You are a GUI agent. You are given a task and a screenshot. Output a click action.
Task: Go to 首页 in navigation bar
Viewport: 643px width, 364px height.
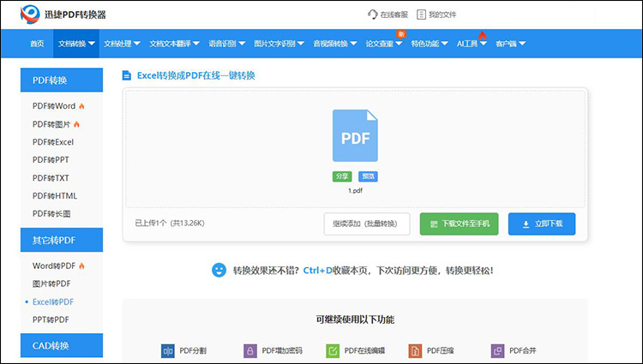tap(36, 44)
